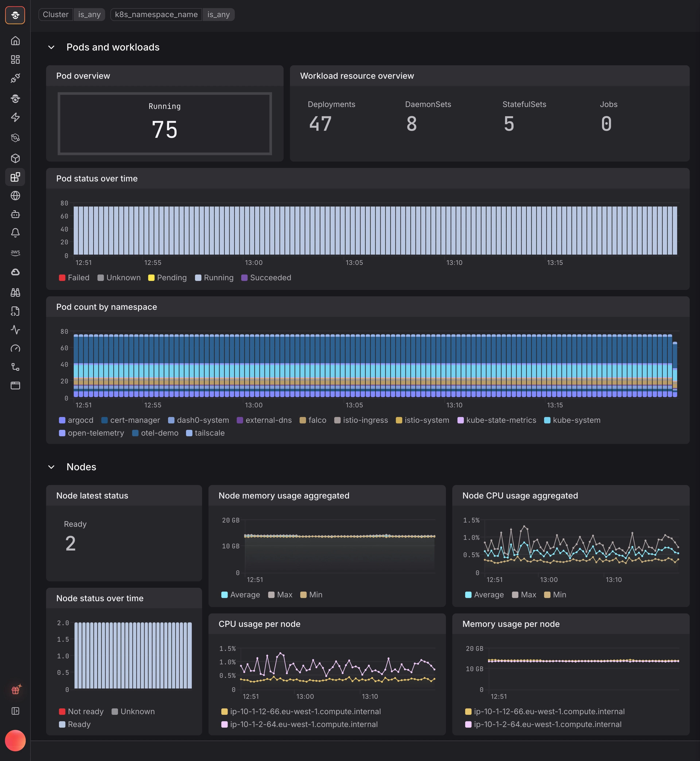Toggle the sidebar collapse panel icon
The image size is (700, 761).
[x=15, y=711]
